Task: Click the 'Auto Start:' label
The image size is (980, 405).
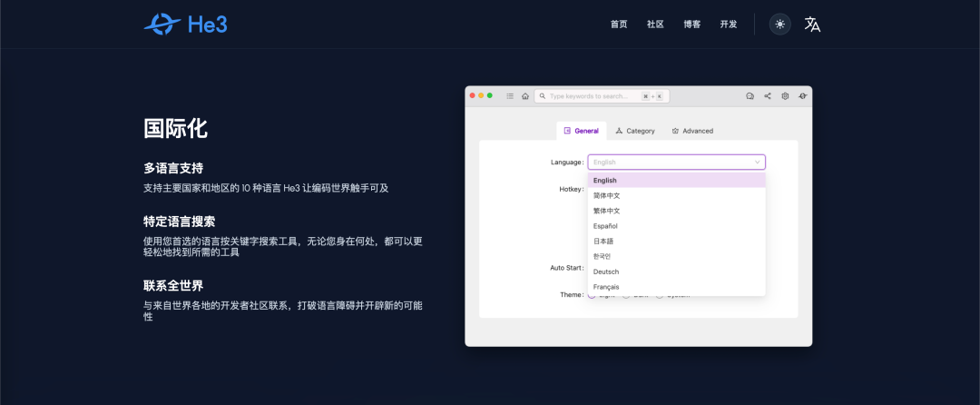Action: (x=567, y=268)
